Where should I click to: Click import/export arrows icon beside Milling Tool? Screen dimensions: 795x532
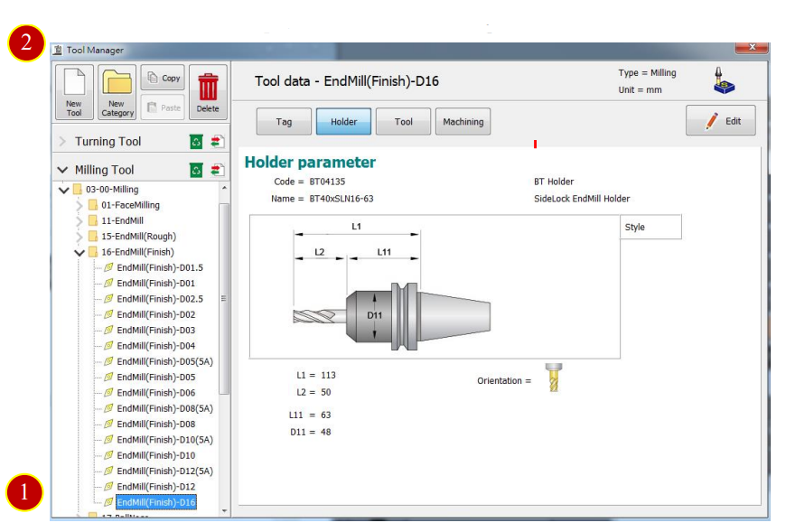(218, 170)
